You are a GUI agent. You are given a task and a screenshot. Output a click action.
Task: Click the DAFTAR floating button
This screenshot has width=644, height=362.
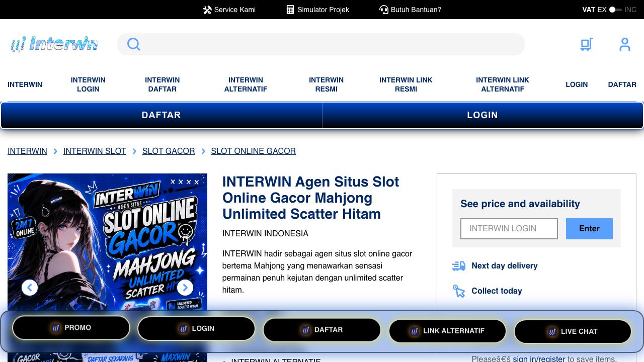[322, 330]
